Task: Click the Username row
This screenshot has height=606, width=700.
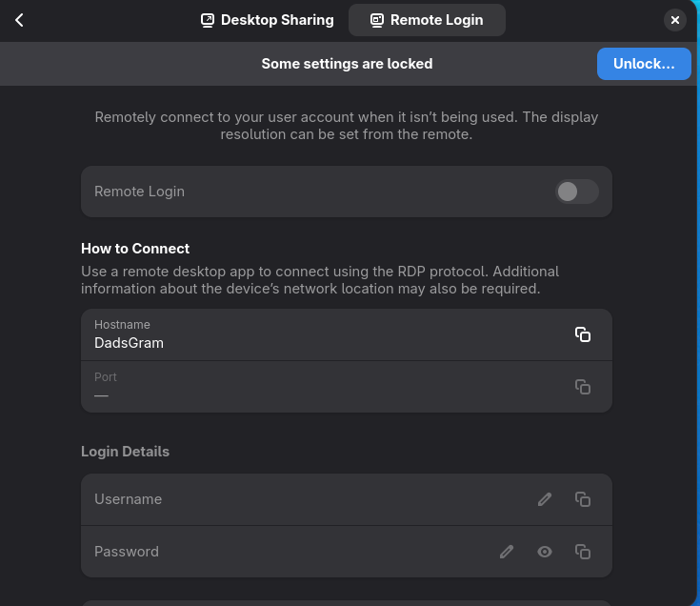Action: (x=286, y=499)
